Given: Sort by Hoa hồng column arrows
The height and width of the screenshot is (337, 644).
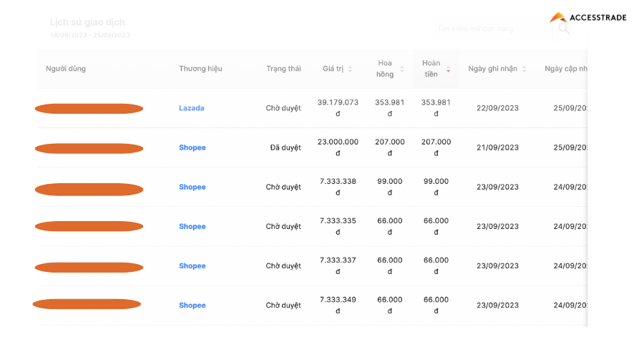Looking at the screenshot, I should tap(401, 69).
